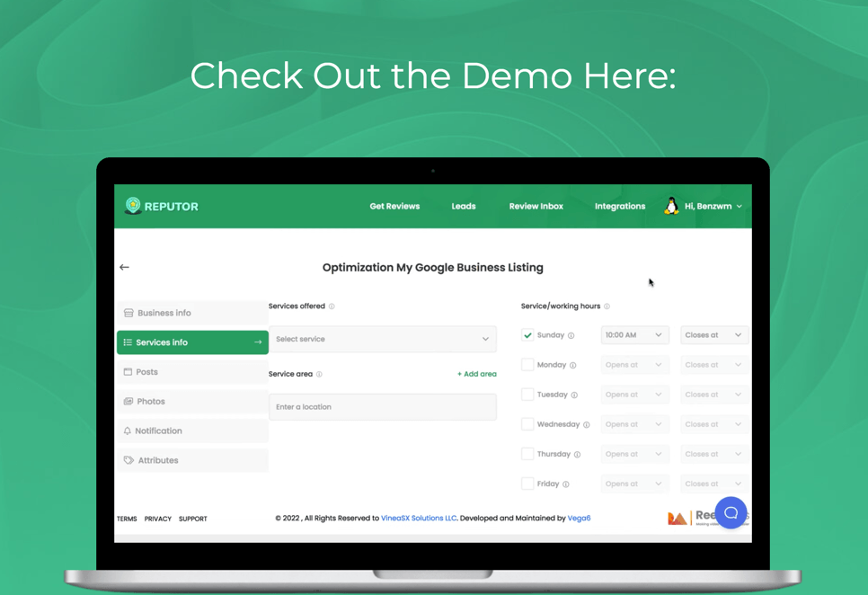The image size is (868, 595).
Task: Click the info icon next to Tuesday
Action: pos(574,395)
